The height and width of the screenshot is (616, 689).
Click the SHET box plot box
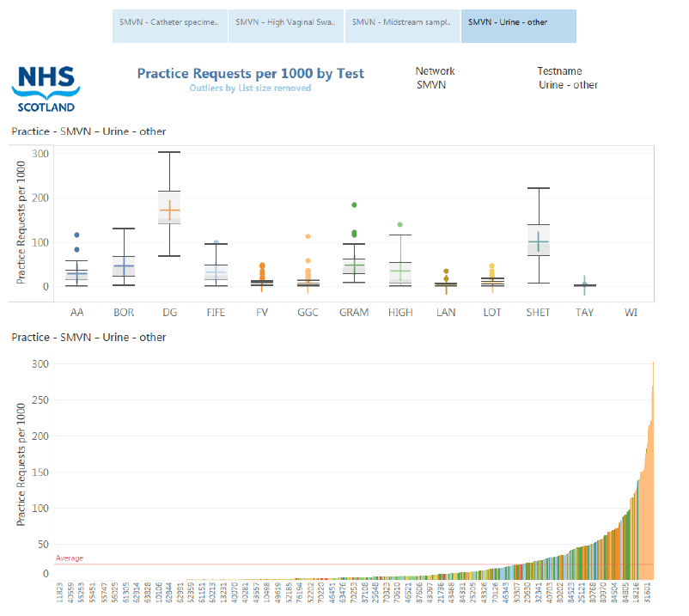click(539, 240)
